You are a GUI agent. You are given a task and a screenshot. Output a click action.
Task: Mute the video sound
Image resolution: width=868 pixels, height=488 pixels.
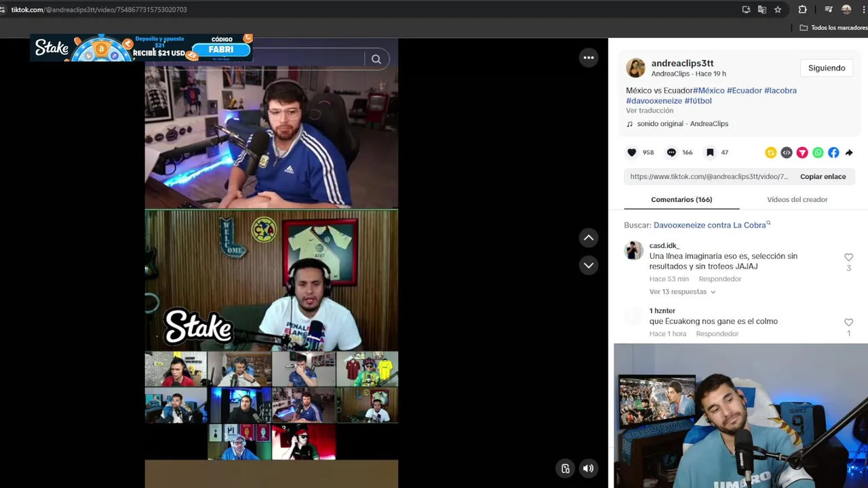click(x=589, y=468)
